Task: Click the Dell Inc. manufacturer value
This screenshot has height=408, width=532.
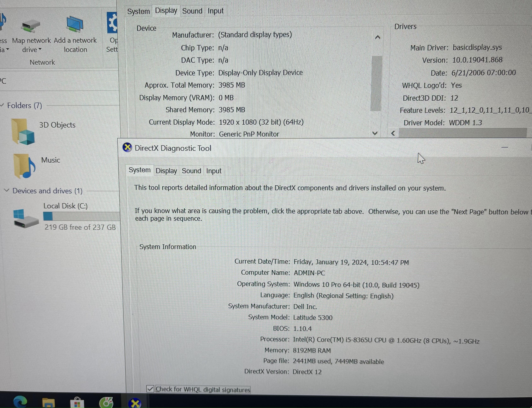Action: (x=305, y=306)
